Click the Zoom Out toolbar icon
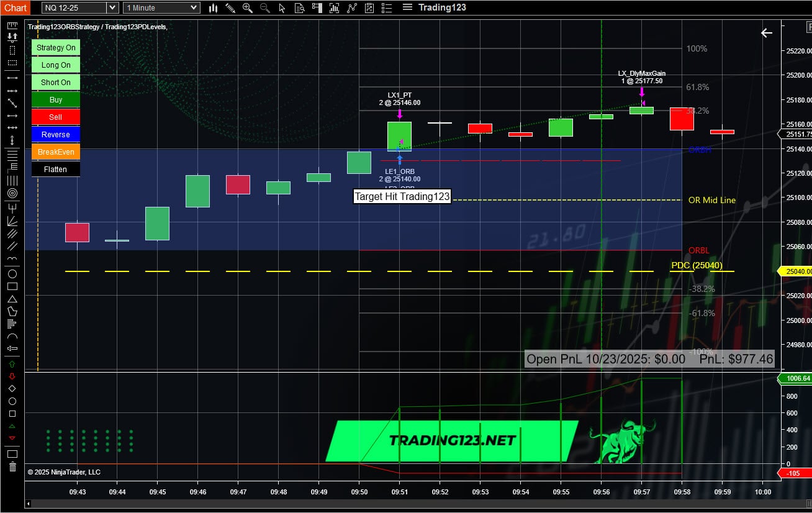 click(x=264, y=7)
